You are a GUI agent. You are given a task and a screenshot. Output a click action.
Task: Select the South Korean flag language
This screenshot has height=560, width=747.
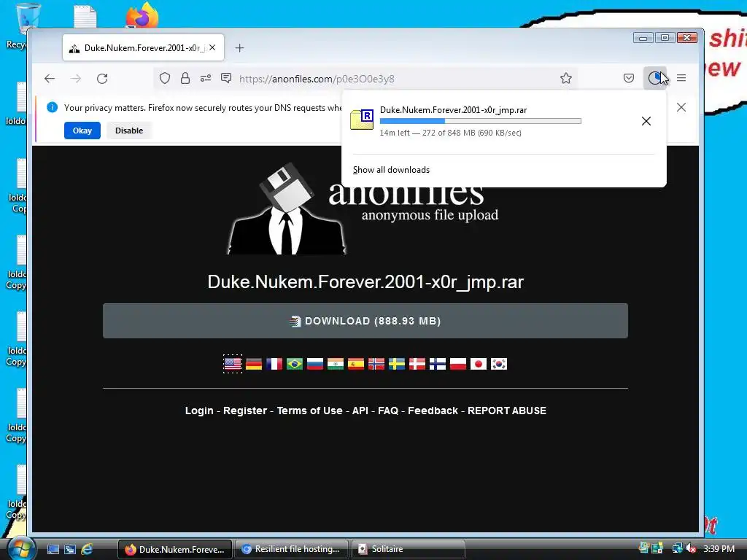[499, 364]
